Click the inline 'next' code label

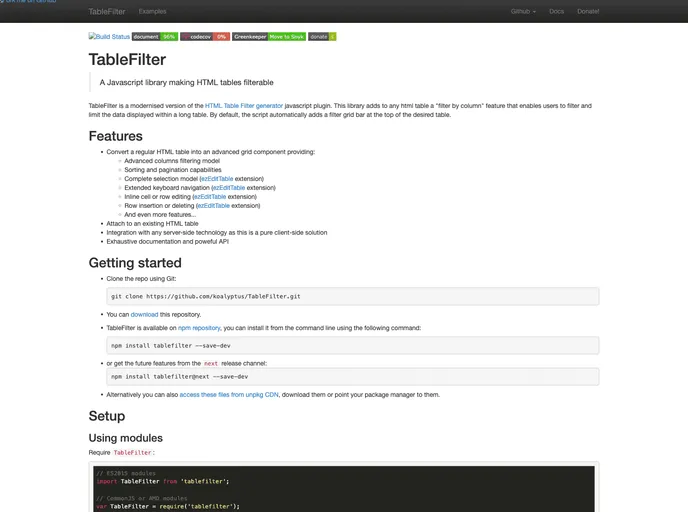coord(211,364)
